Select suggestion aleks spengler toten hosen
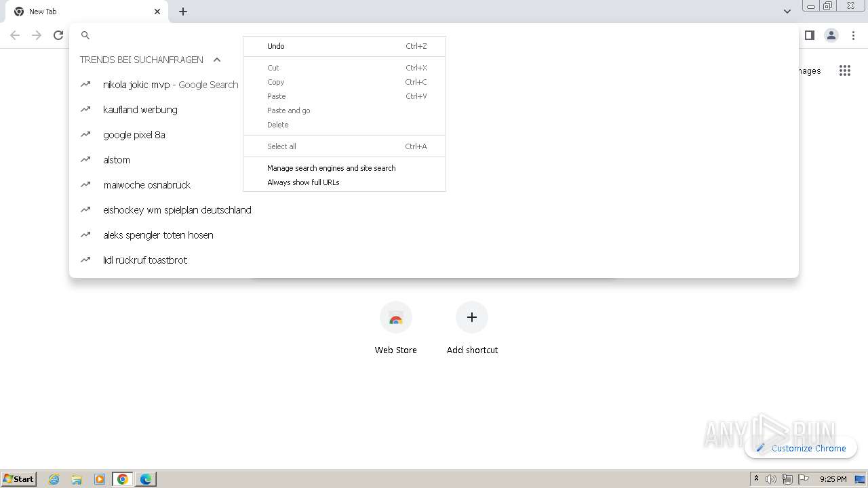Image resolution: width=868 pixels, height=488 pixels. [x=434, y=235]
